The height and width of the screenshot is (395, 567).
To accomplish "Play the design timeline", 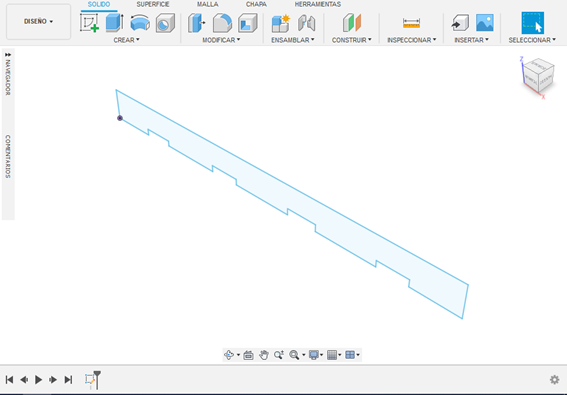I will click(38, 379).
